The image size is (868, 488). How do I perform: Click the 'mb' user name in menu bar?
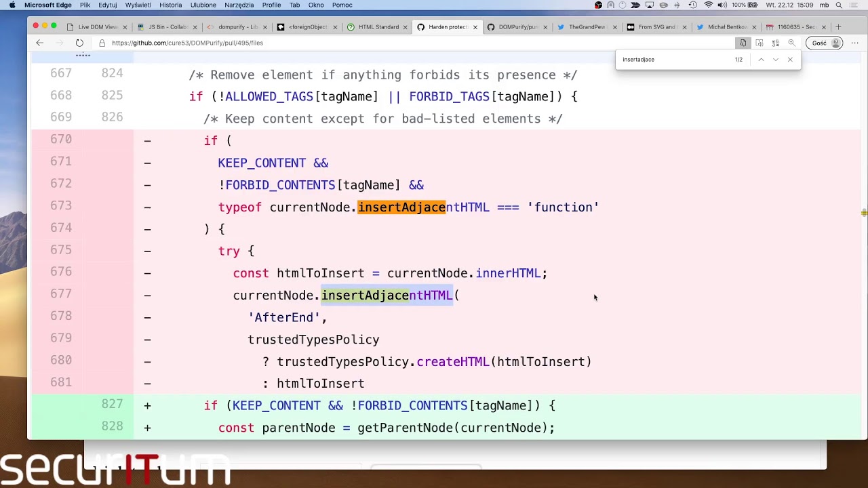coord(824,5)
